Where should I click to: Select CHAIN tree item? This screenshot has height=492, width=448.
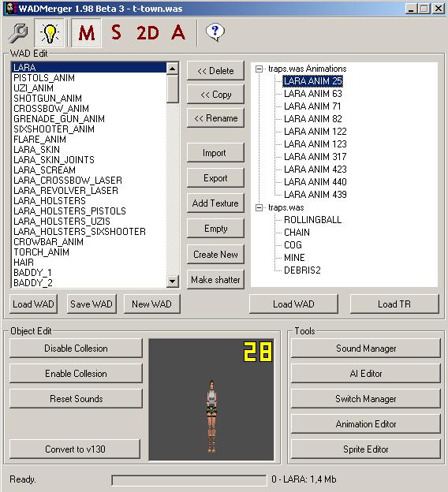(x=297, y=233)
